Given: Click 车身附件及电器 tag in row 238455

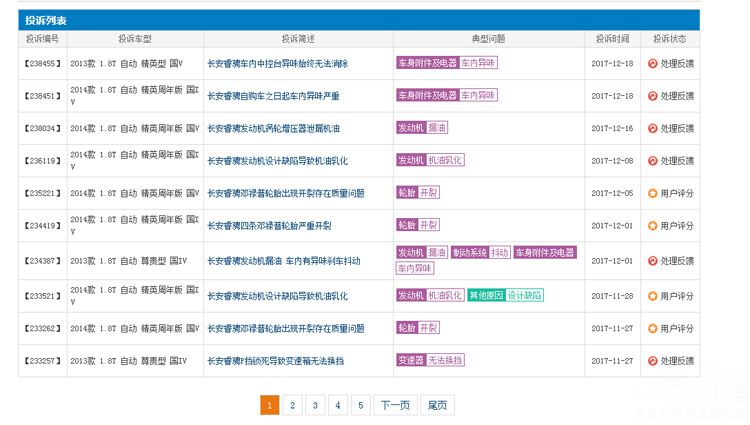Looking at the screenshot, I should 428,63.
